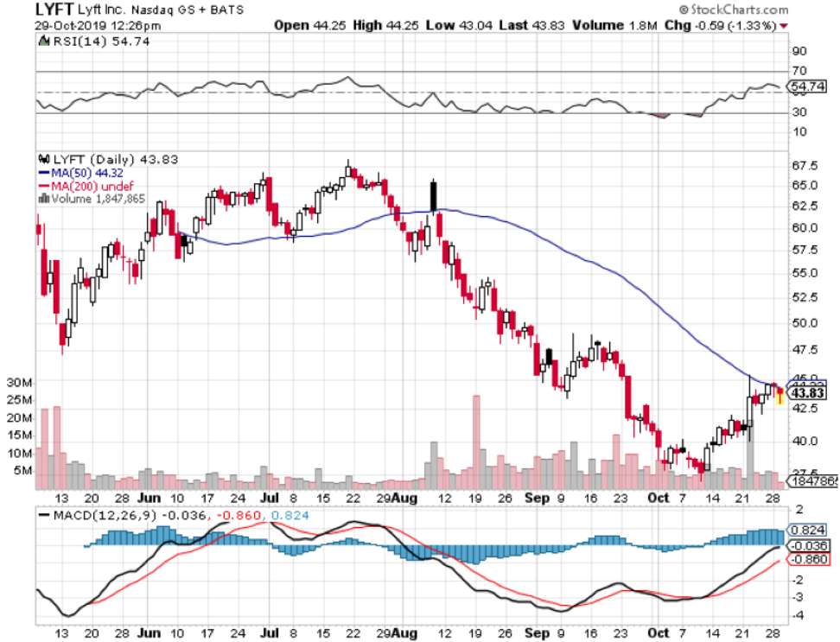The image size is (840, 642).
Task: Click the -0.860 MACD signal value tag
Action: click(x=811, y=560)
